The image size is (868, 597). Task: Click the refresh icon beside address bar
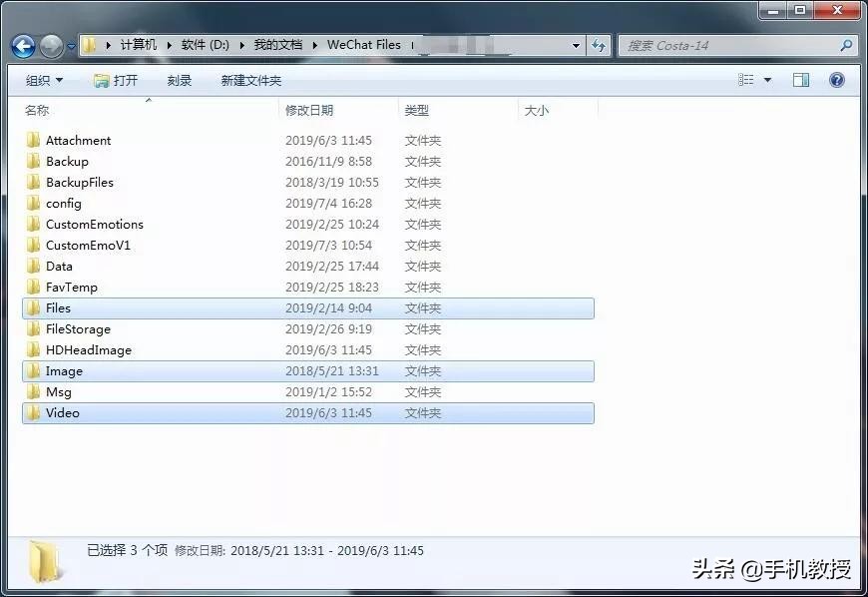(x=598, y=45)
